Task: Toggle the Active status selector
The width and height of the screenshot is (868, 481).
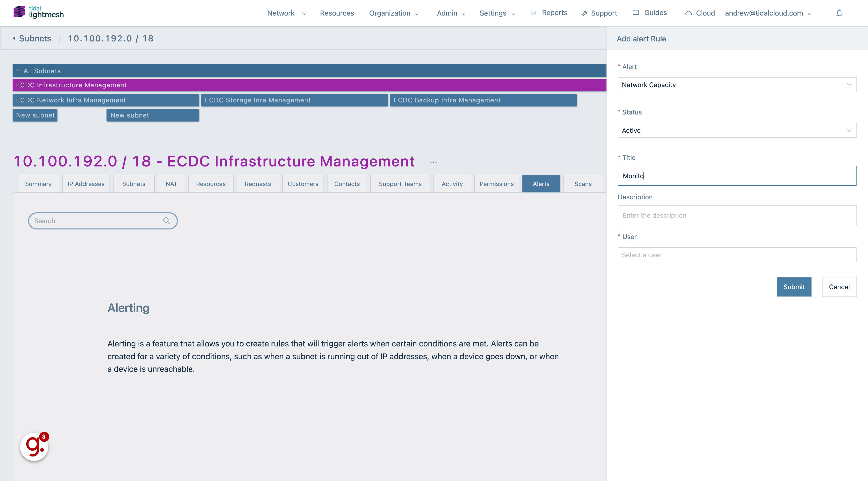Action: tap(737, 130)
